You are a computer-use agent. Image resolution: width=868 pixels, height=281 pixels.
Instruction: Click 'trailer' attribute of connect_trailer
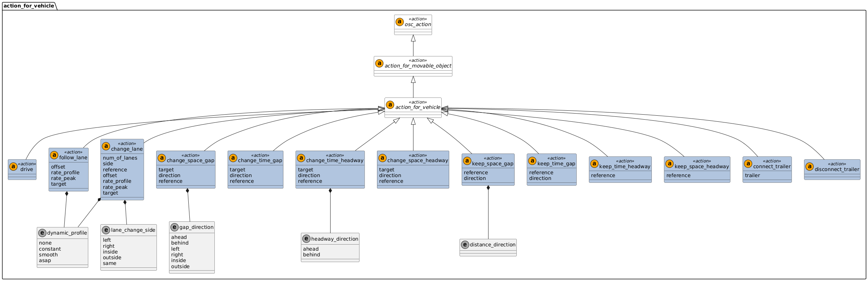coord(752,175)
